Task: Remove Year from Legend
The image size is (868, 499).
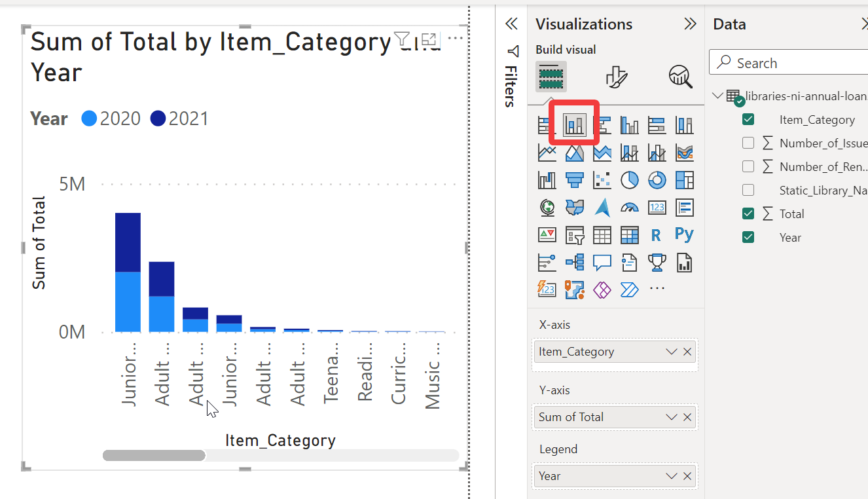Action: pos(687,476)
